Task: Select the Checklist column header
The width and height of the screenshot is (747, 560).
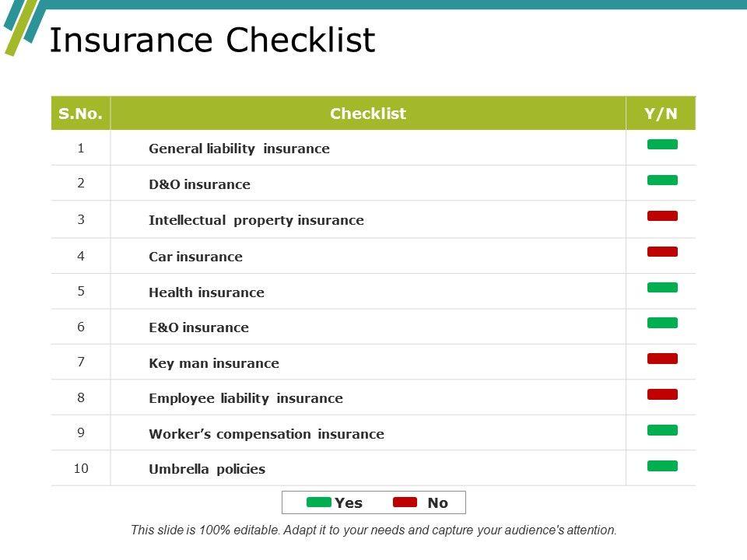Action: point(368,114)
